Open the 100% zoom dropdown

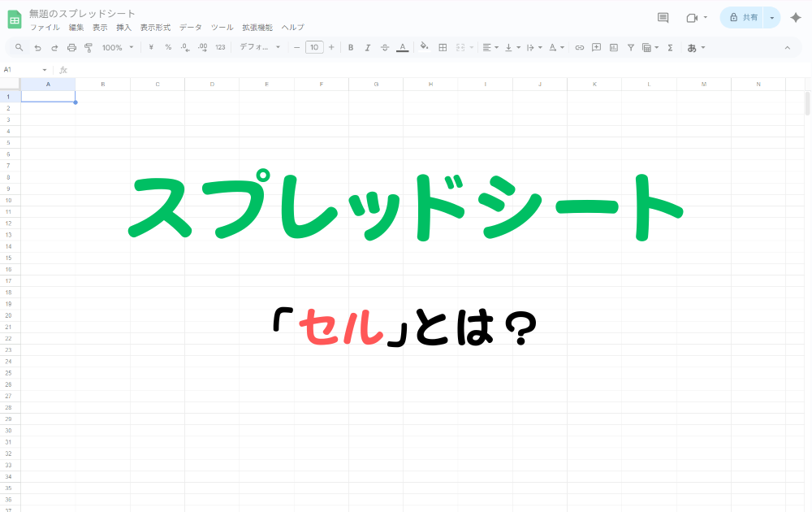[117, 48]
